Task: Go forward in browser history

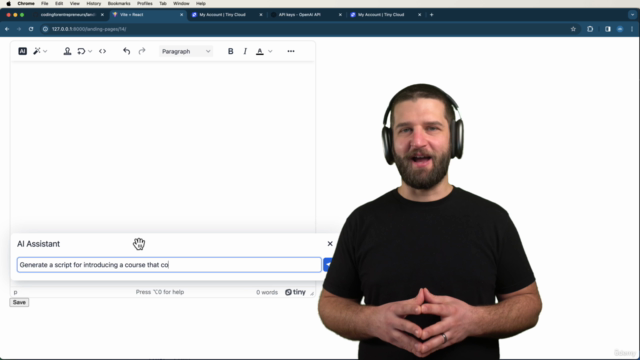Action: 19,29
